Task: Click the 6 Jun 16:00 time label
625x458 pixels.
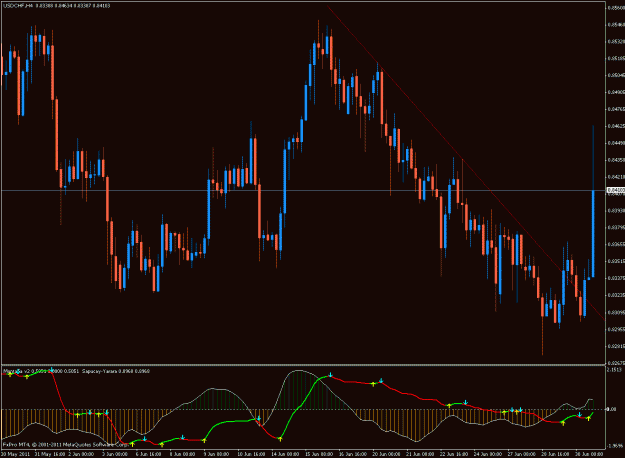Action: pos(148,454)
